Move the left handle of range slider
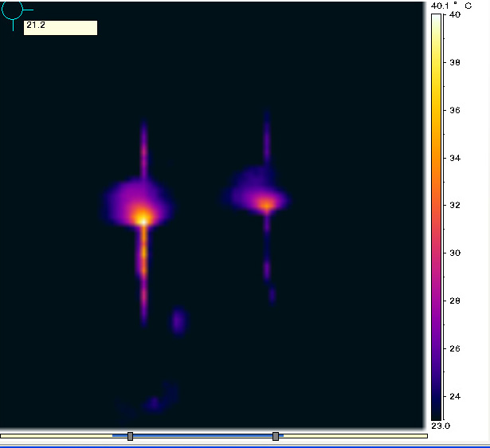 (131, 436)
